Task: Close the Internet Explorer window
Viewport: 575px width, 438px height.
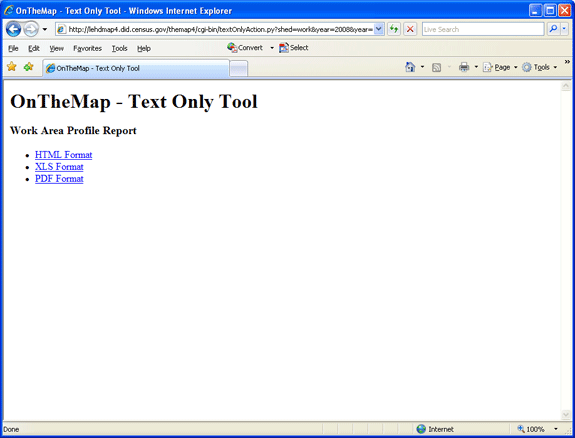Action: point(565,11)
